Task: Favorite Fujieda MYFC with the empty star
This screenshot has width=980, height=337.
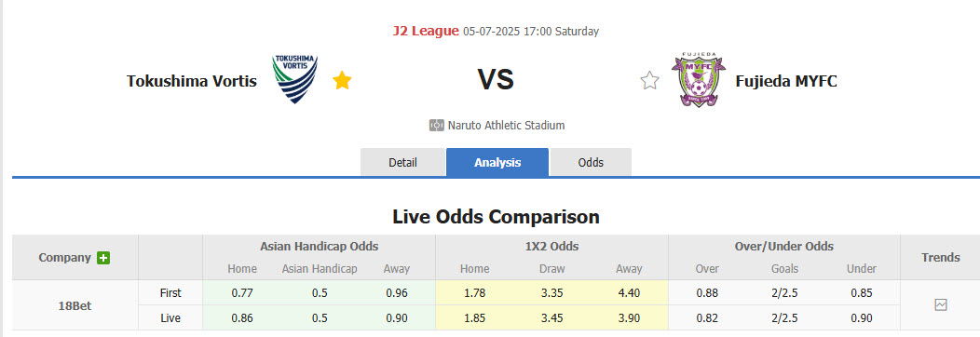Action: click(x=650, y=80)
